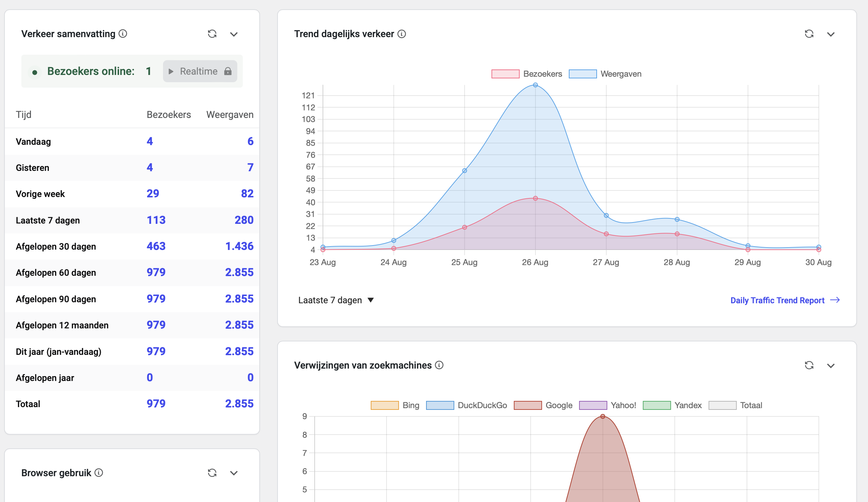The width and height of the screenshot is (868, 502).
Task: Open Vorige week visitors count 29
Action: [x=153, y=194]
